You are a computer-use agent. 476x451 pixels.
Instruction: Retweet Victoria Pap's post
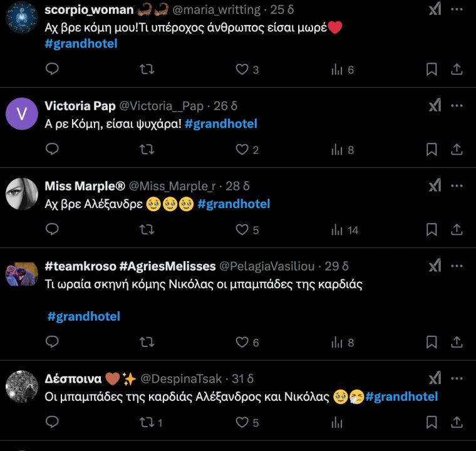coord(147,150)
